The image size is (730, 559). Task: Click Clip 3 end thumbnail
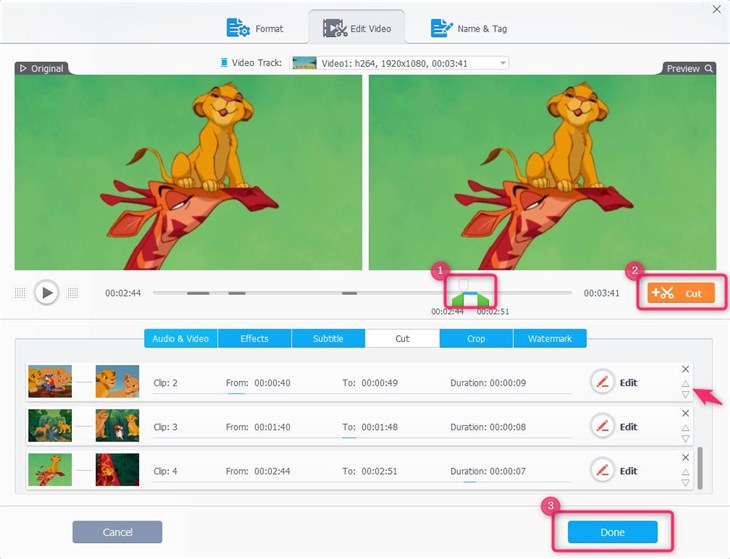(117, 425)
